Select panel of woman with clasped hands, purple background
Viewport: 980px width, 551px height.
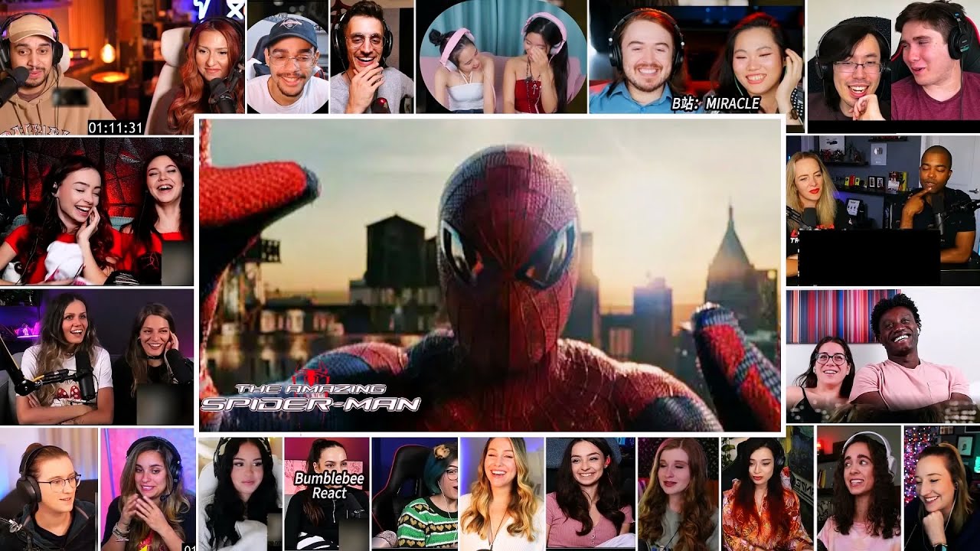148,490
